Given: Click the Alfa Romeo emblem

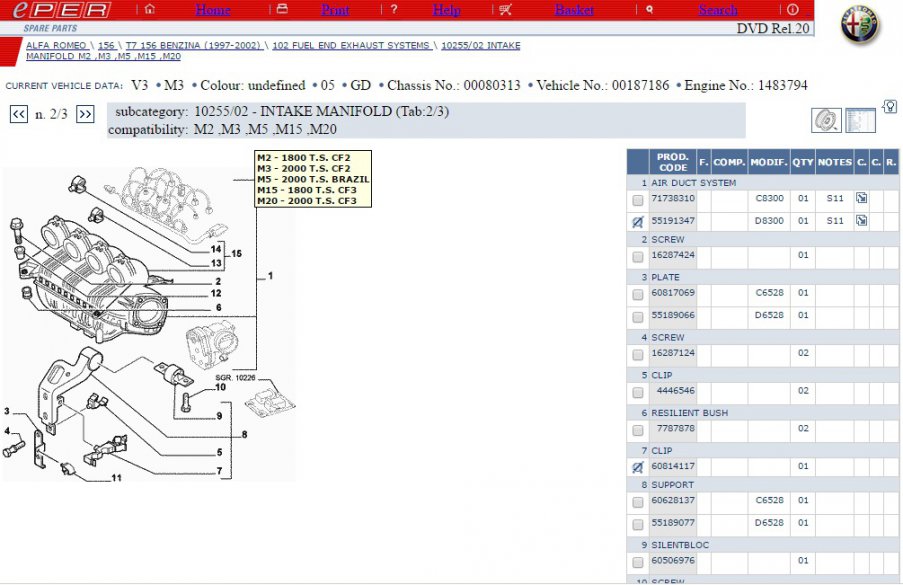Looking at the screenshot, I should 859,26.
